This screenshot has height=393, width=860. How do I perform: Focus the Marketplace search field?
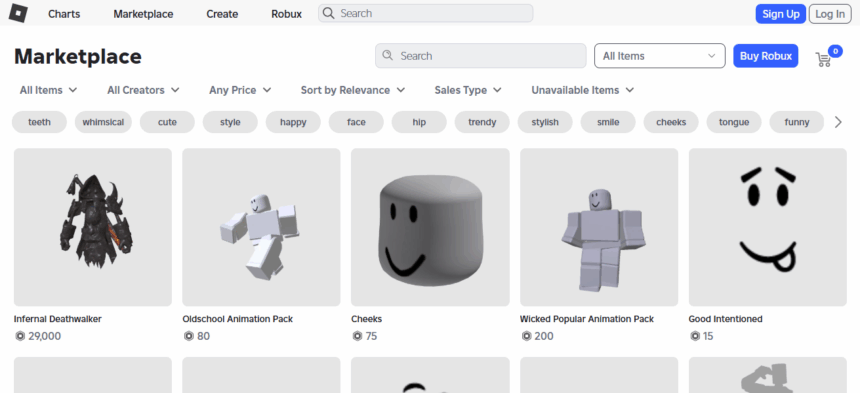click(480, 56)
